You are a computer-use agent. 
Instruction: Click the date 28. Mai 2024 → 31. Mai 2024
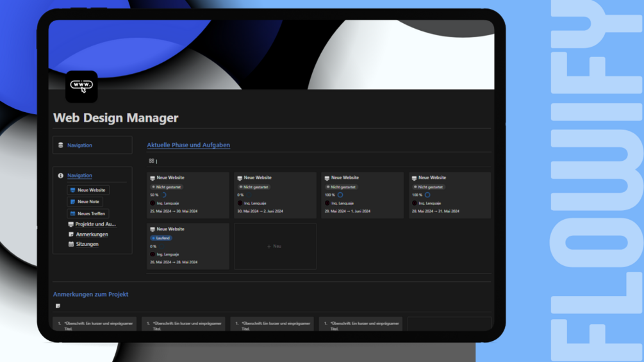[x=435, y=211]
